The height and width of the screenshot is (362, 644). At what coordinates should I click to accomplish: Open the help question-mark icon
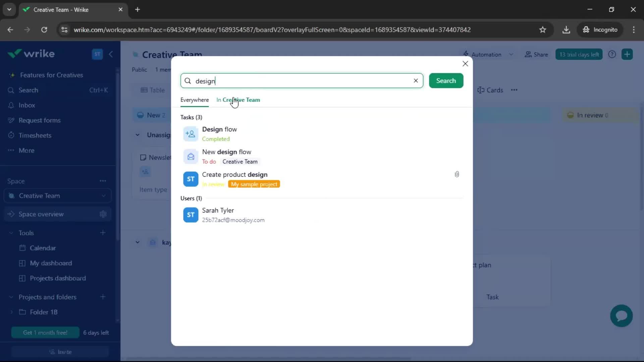[612, 54]
